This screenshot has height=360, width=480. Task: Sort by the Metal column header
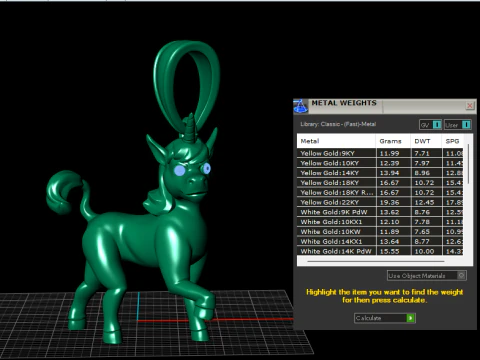pyautogui.click(x=336, y=141)
